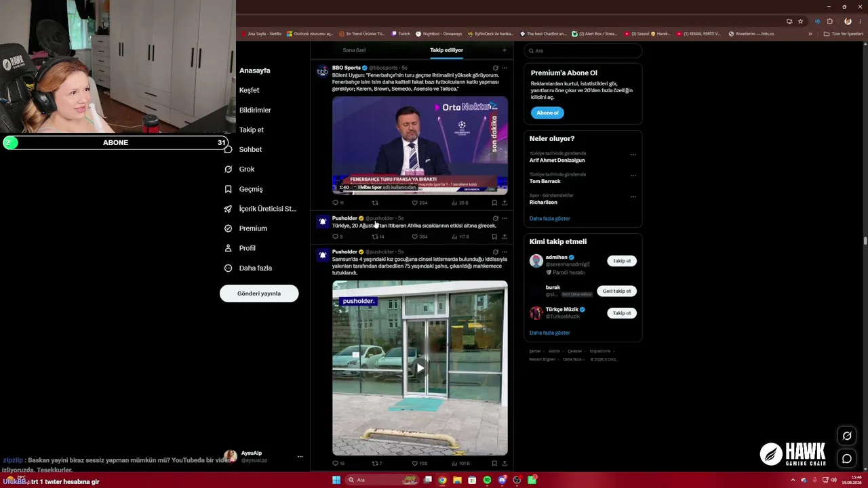
Task: Open the Twitch bookmark
Action: [x=401, y=34]
